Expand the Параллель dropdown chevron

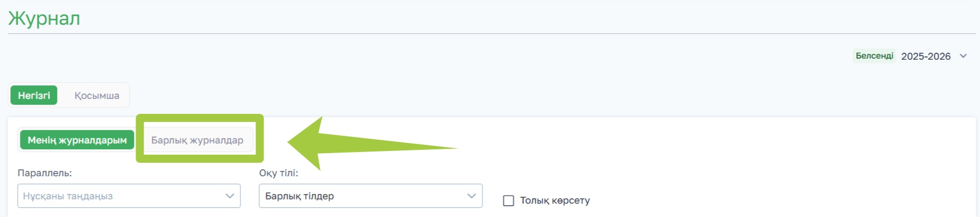(x=230, y=196)
